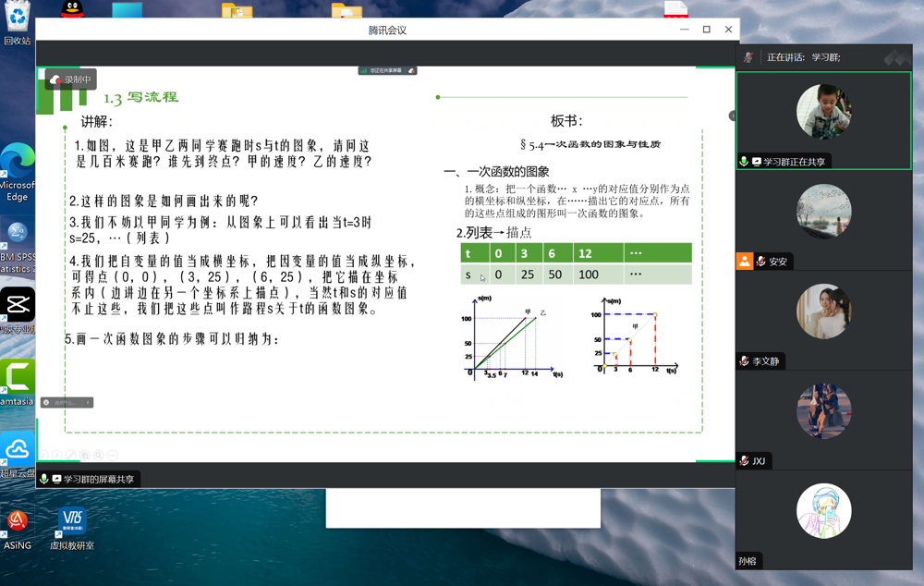924x586 pixels.
Task: Click the slide play forward arrow icon
Action: pyautogui.click(x=56, y=455)
